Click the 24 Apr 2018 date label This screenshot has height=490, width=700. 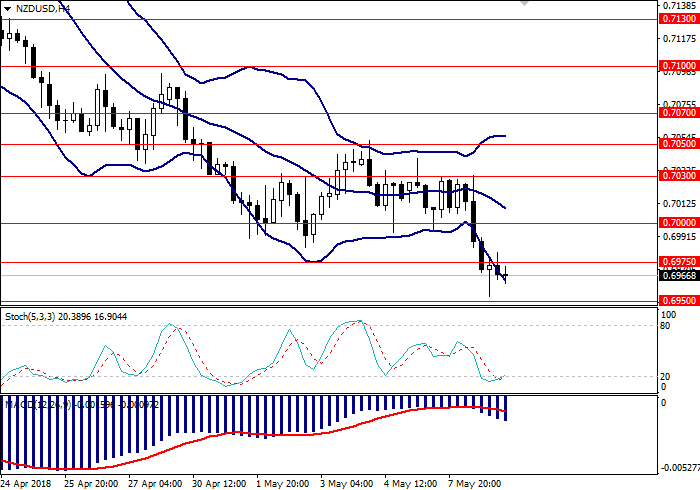coord(27,483)
